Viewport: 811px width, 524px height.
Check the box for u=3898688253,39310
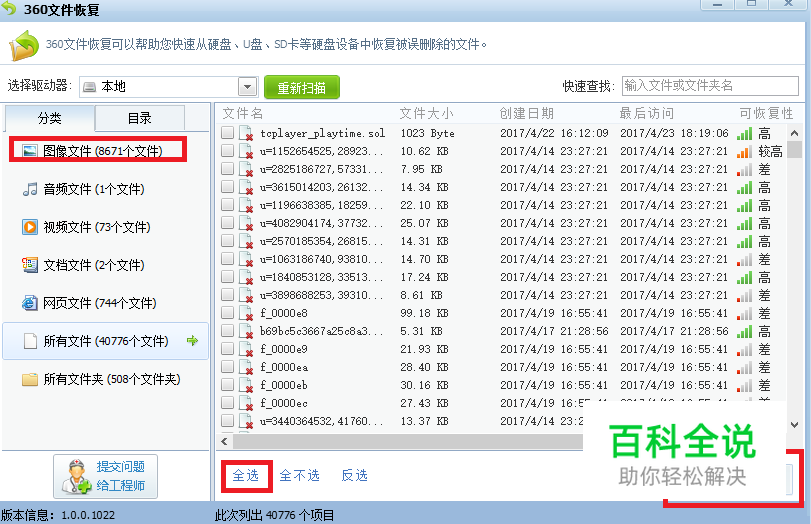[227, 294]
